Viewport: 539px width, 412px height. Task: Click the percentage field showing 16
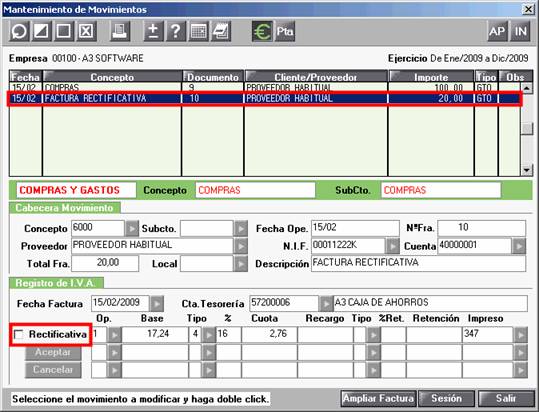pyautogui.click(x=228, y=334)
